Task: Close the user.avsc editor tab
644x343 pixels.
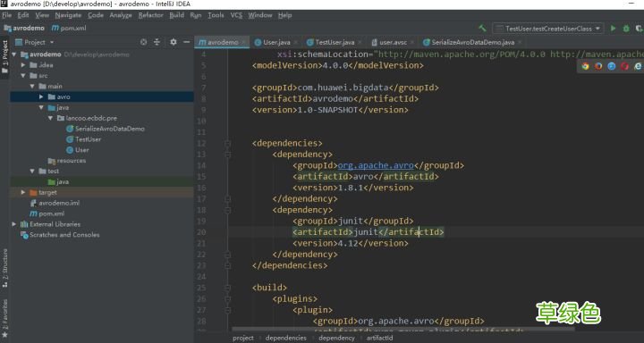Action: pyautogui.click(x=412, y=42)
